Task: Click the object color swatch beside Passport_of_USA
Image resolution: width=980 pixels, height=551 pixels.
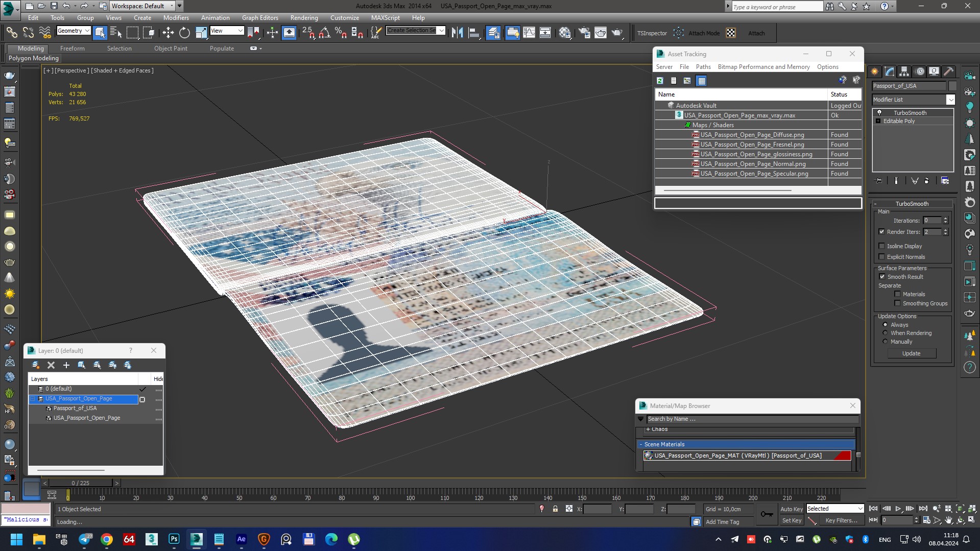Action: (952, 86)
